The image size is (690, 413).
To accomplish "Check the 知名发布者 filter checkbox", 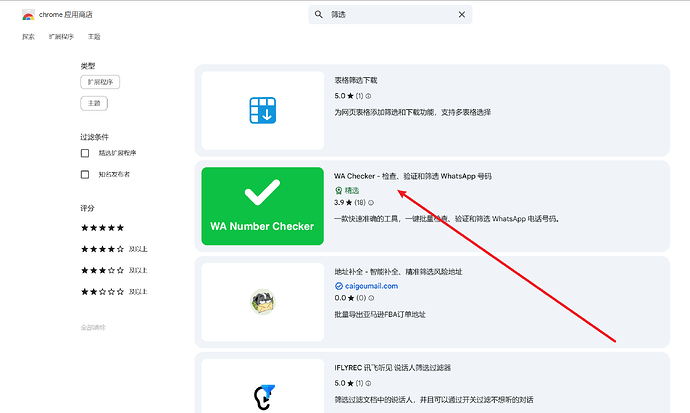I will pos(85,175).
